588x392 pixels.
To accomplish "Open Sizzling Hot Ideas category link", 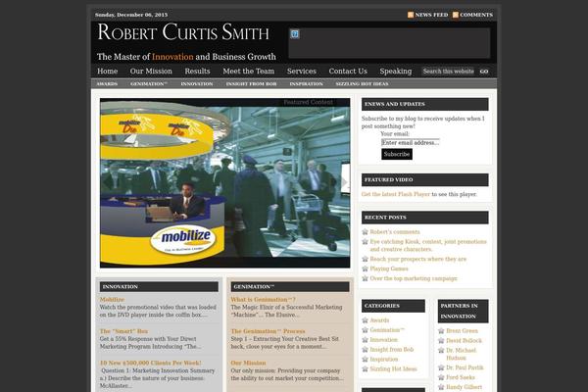I will pyautogui.click(x=393, y=369).
